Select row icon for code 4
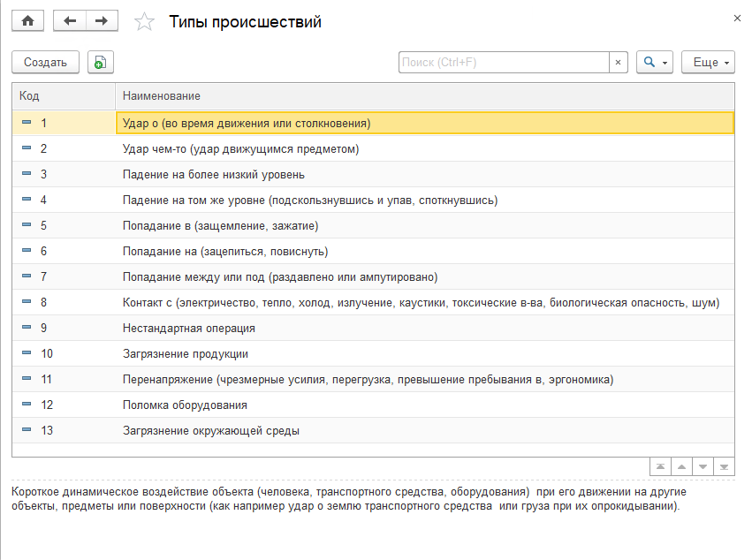The height and width of the screenshot is (560, 752). click(27, 199)
